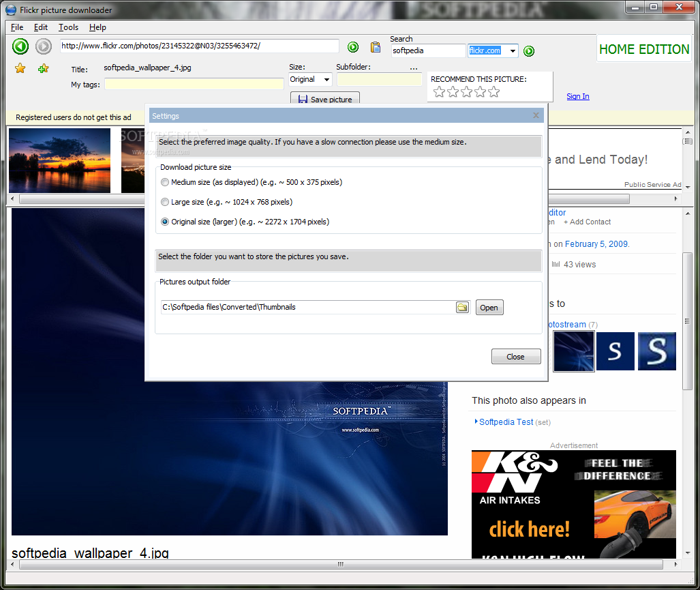
Task: Open the small S logo photostream thumbnail
Action: tap(615, 351)
